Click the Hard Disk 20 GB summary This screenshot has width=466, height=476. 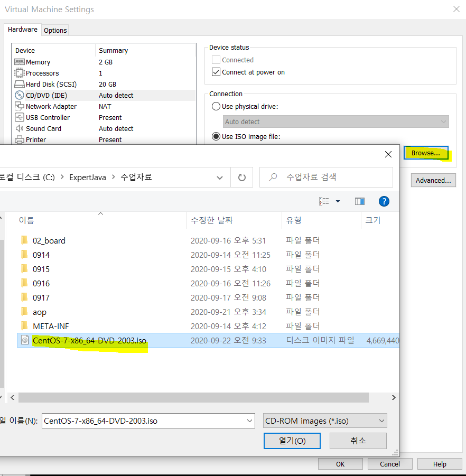pos(107,84)
